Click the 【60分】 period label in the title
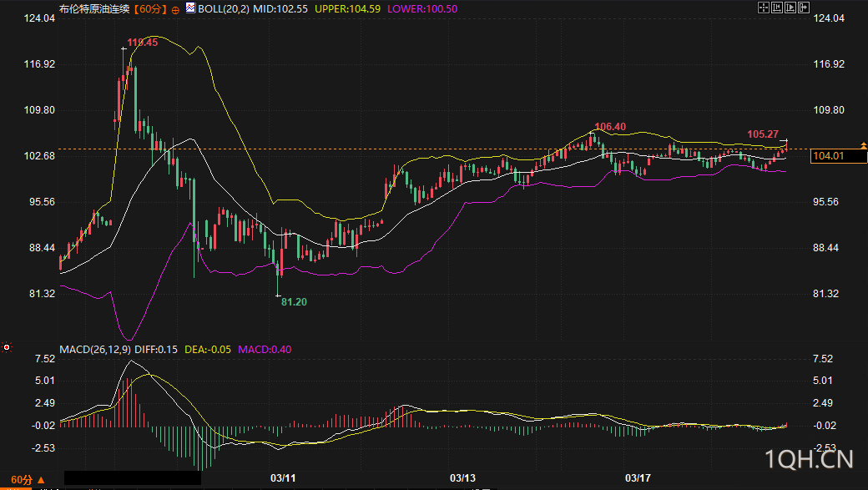Image resolution: width=868 pixels, height=490 pixels. coord(150,9)
